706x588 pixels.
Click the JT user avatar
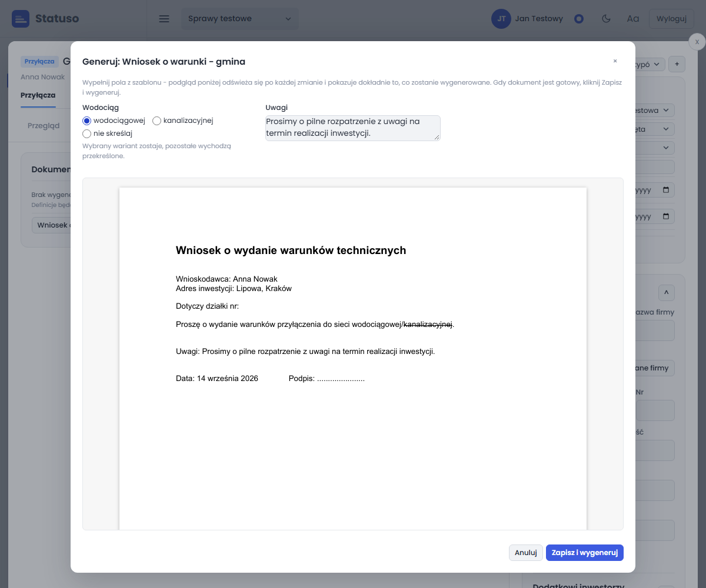[501, 19]
